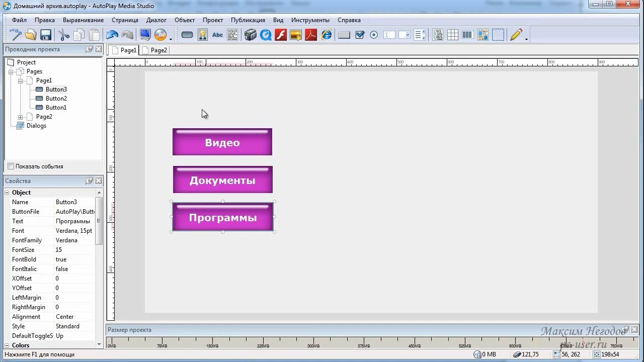
Task: Expand the Page2 tree node
Action: coord(21,117)
